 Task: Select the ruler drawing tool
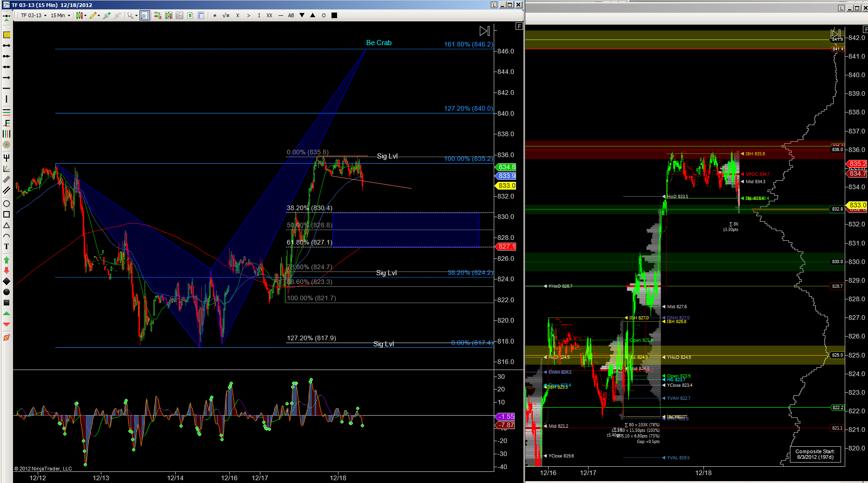coord(7,35)
